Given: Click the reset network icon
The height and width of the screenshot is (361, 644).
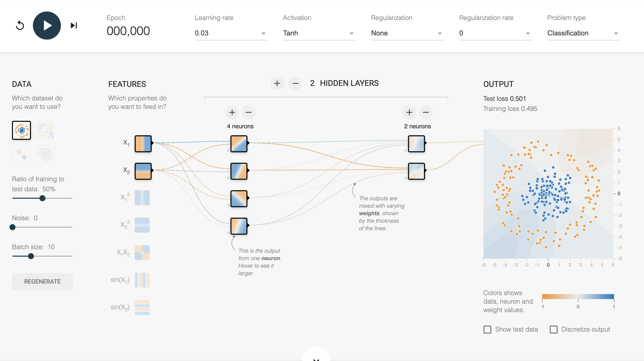Looking at the screenshot, I should (20, 26).
